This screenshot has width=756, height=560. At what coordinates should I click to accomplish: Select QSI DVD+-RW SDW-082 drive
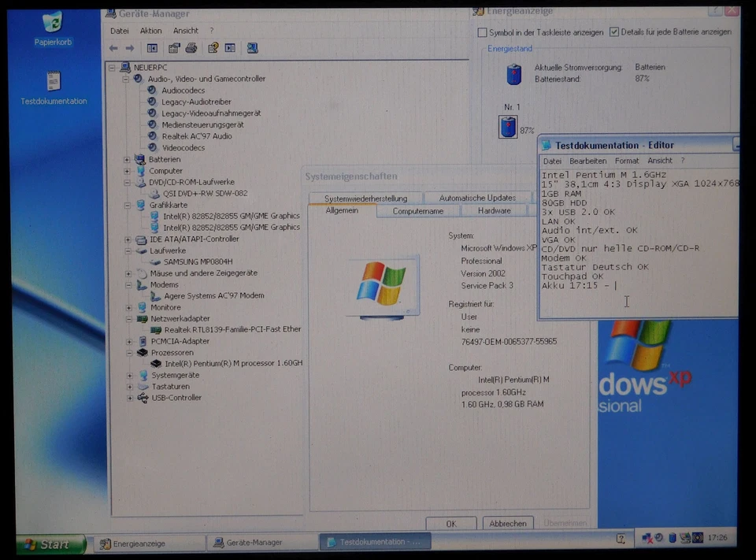205,194
